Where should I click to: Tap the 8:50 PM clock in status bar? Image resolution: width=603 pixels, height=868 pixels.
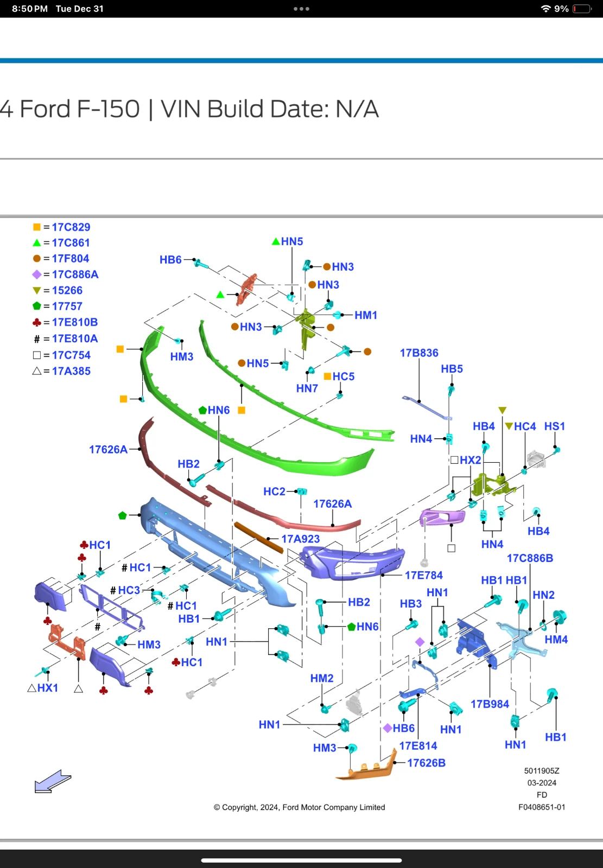tap(30, 9)
